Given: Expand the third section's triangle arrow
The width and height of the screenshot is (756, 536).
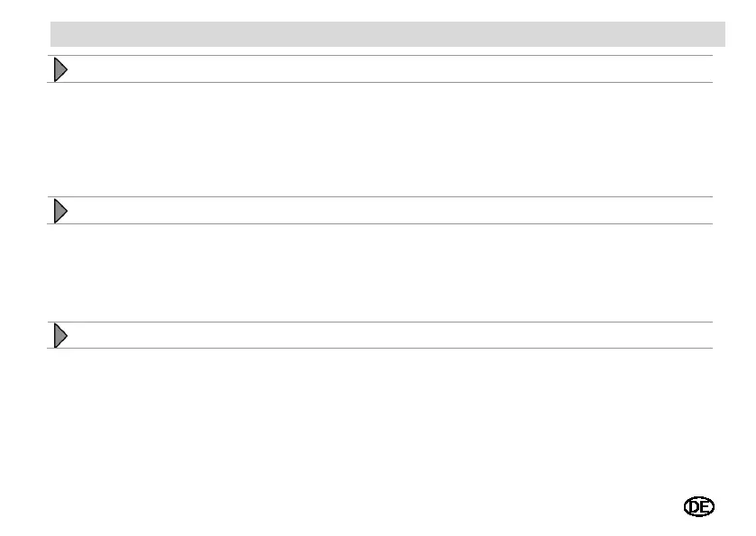Looking at the screenshot, I should [x=60, y=335].
